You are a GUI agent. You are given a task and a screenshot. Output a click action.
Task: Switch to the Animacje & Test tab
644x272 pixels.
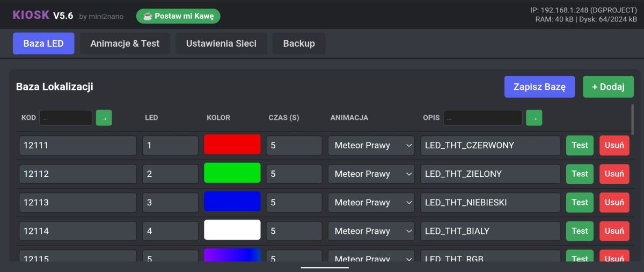tap(125, 44)
